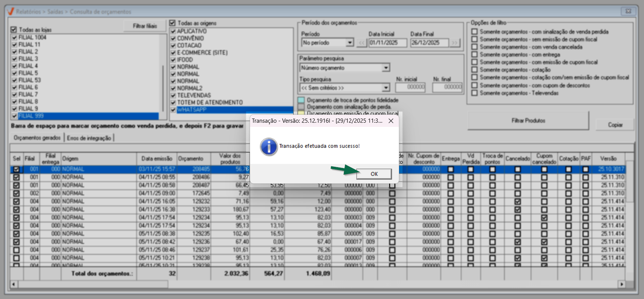Expand the Parâmetro pesquisa dropdown
This screenshot has height=299, width=644.
pos(386,68)
